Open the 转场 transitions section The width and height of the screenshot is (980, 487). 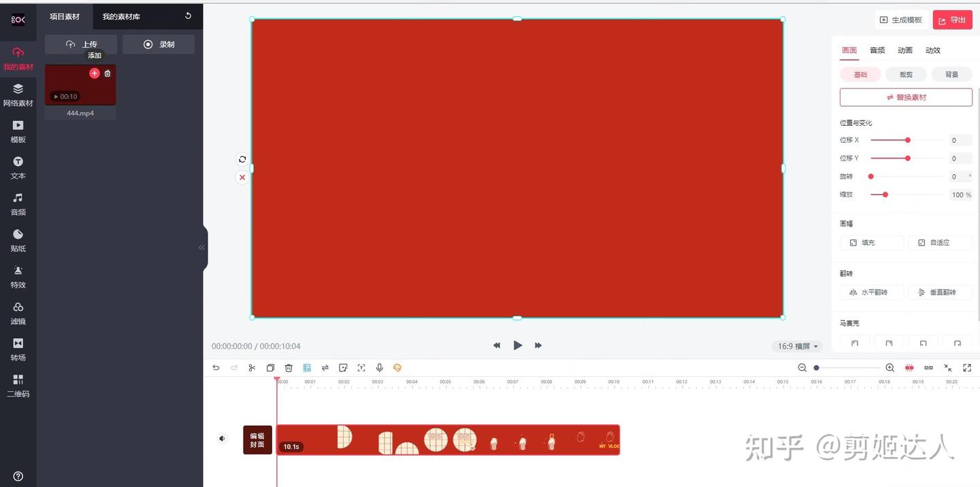tap(18, 350)
